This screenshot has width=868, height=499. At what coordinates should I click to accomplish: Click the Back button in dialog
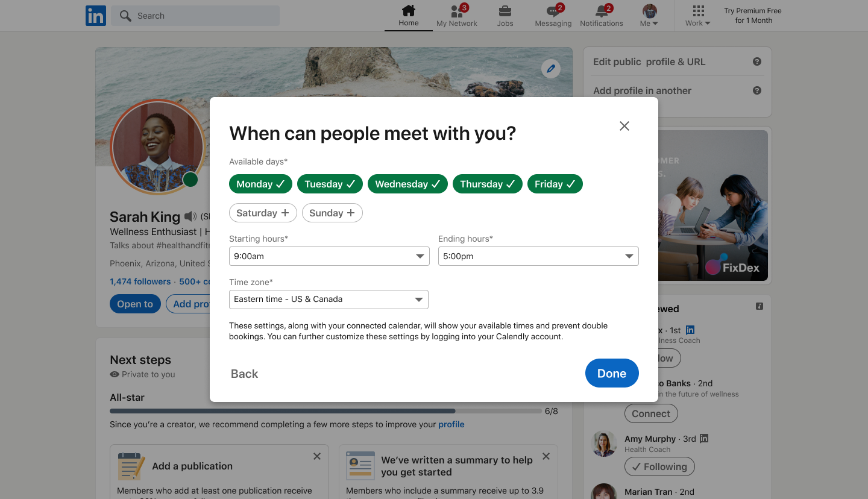pos(244,374)
